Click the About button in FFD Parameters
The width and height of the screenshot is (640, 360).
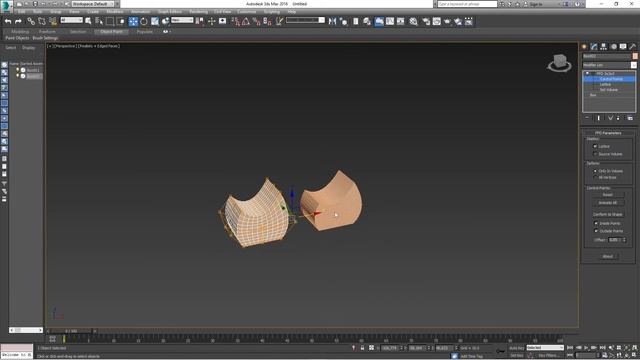point(608,256)
